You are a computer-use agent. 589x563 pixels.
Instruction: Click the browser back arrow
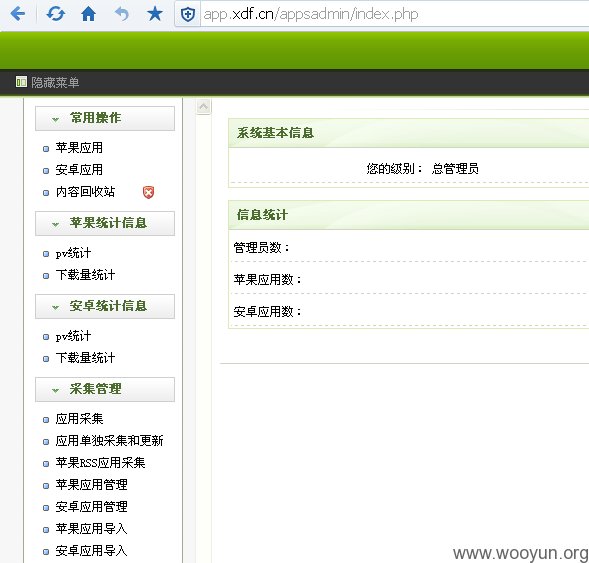click(x=18, y=14)
